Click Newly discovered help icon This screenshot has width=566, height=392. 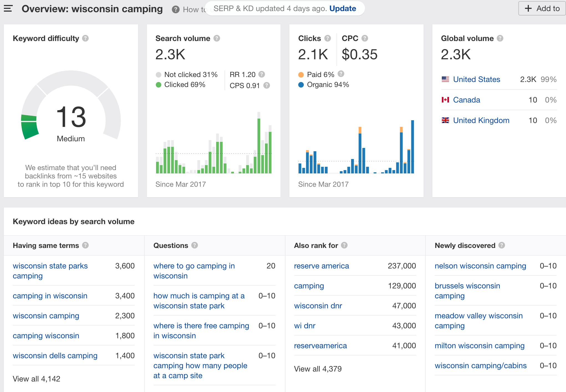point(502,245)
